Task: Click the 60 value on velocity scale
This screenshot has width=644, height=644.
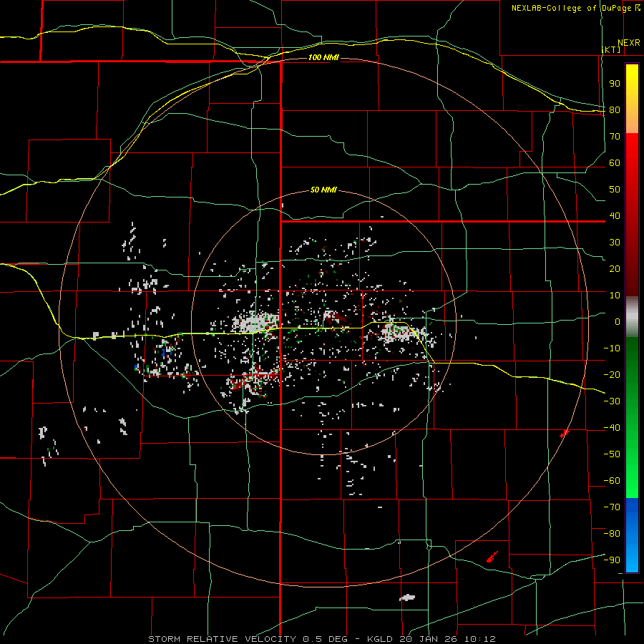Action: [x=615, y=162]
